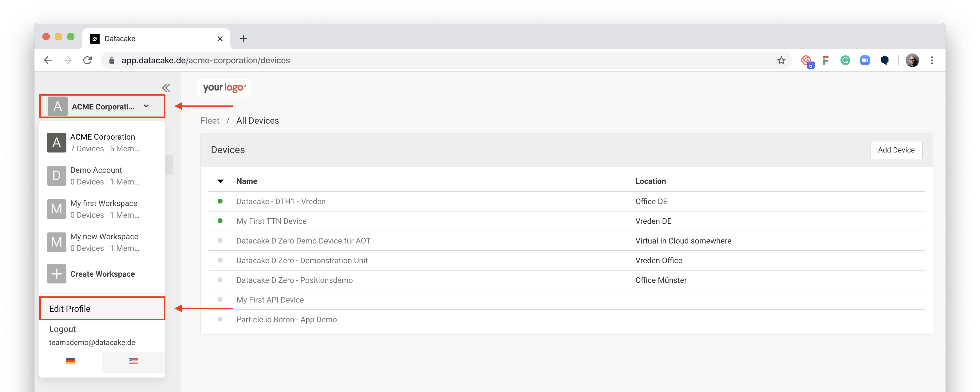Viewport: 980px width, 392px height.
Task: Open the Zoom extension icon
Action: point(865,61)
